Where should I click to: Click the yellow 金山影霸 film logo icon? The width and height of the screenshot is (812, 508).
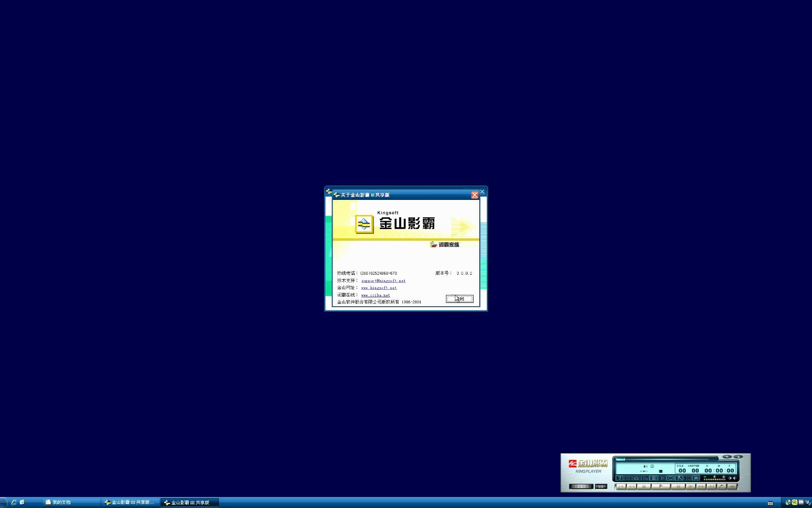364,224
